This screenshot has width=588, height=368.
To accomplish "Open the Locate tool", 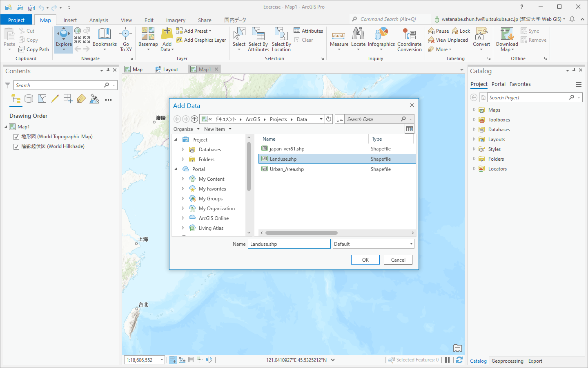I will [358, 39].
